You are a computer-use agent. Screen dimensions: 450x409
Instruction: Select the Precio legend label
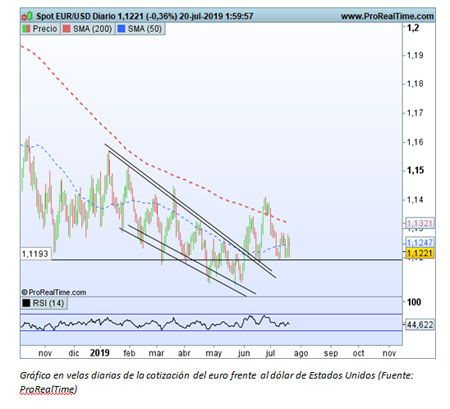point(45,29)
